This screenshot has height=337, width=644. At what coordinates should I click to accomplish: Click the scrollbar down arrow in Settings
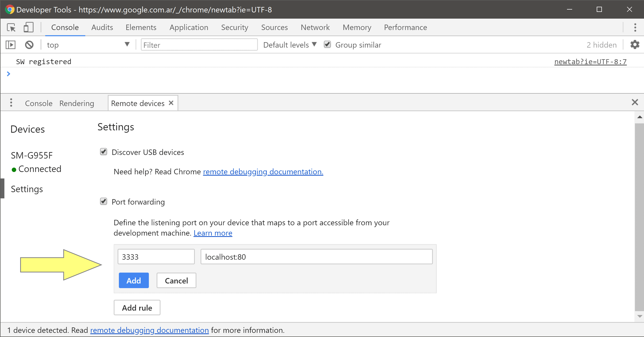pos(639,316)
